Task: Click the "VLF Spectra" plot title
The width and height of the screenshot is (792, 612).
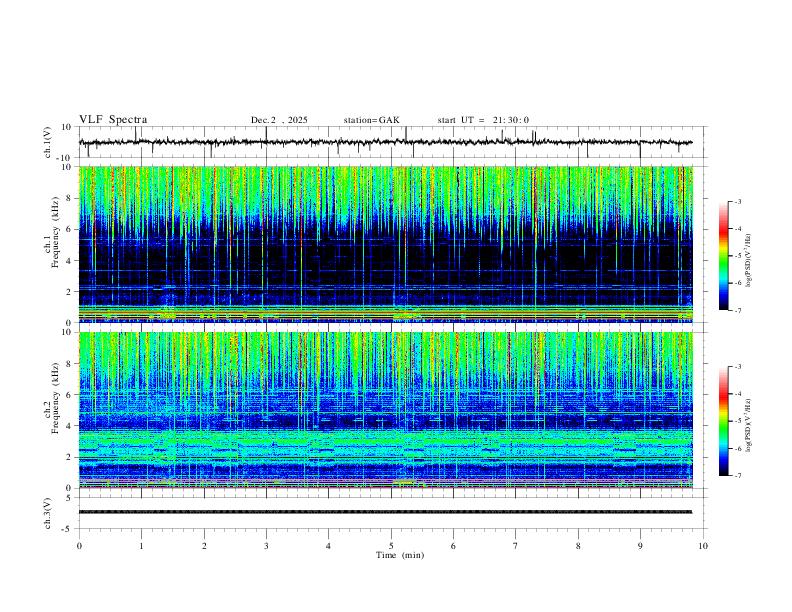Action: [113, 120]
